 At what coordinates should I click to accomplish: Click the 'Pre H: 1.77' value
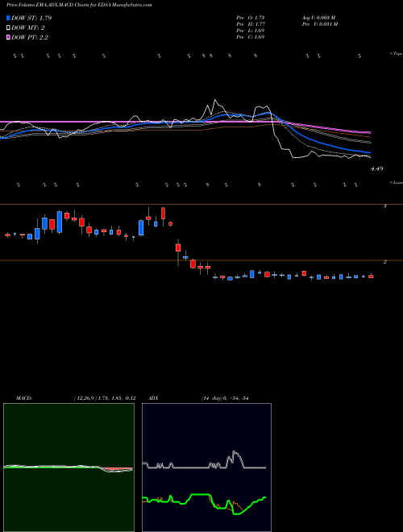tap(251, 23)
